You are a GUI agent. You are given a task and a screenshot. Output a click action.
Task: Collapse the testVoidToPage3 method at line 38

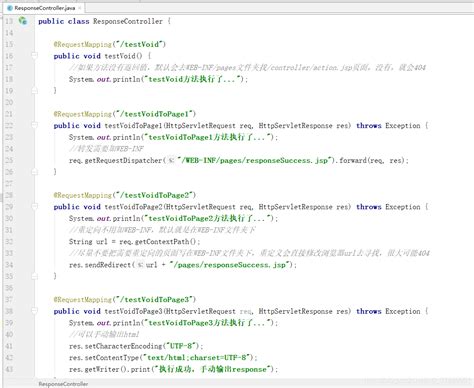click(x=34, y=311)
